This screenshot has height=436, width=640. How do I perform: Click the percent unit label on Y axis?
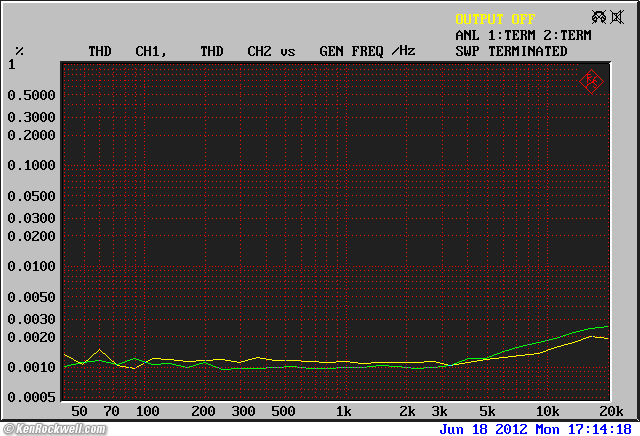tap(19, 51)
